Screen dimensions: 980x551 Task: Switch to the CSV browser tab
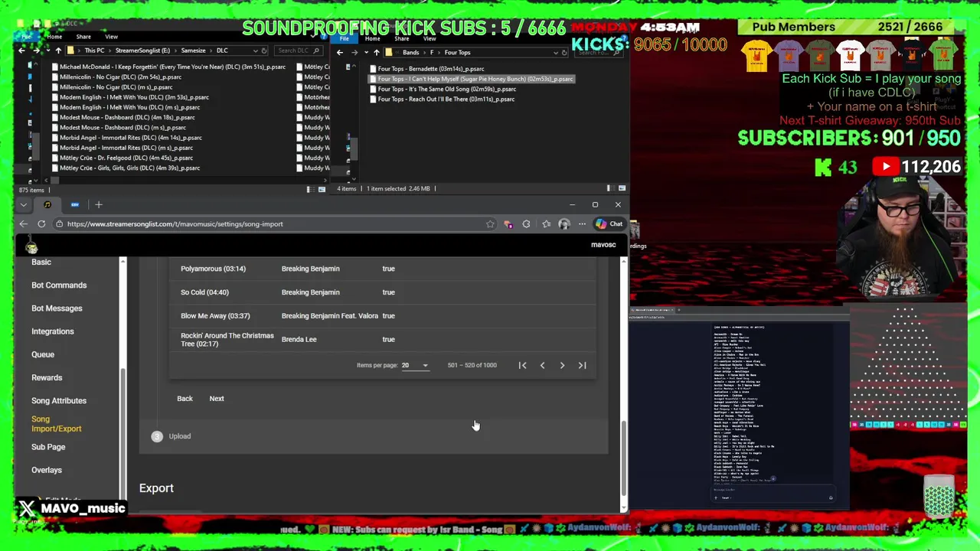tap(75, 204)
